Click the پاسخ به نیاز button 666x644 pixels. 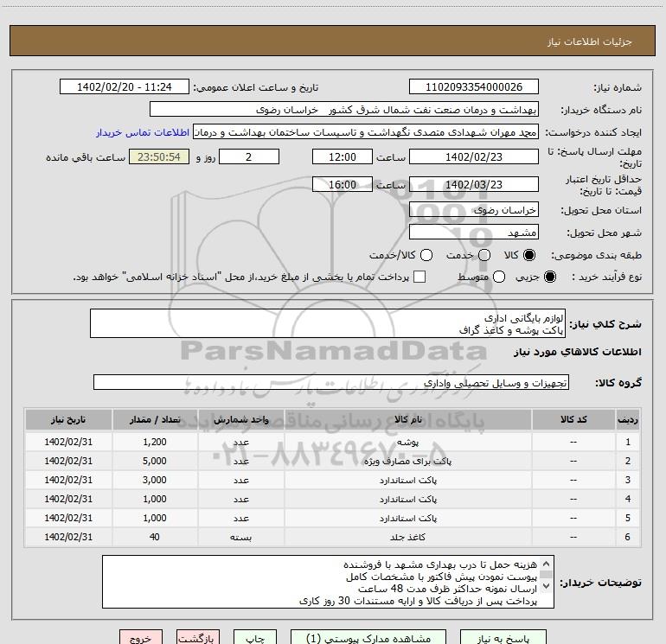503,637
